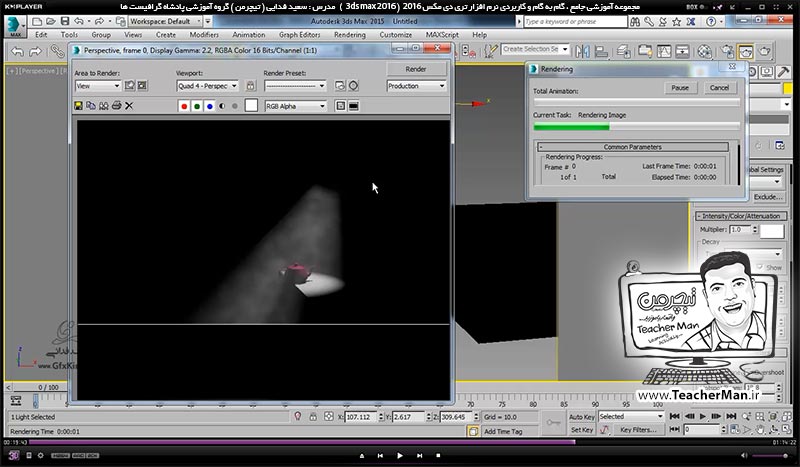Open Render Setup teapot icon in main toolbar
This screenshot has width=800, height=467.
pos(728,52)
